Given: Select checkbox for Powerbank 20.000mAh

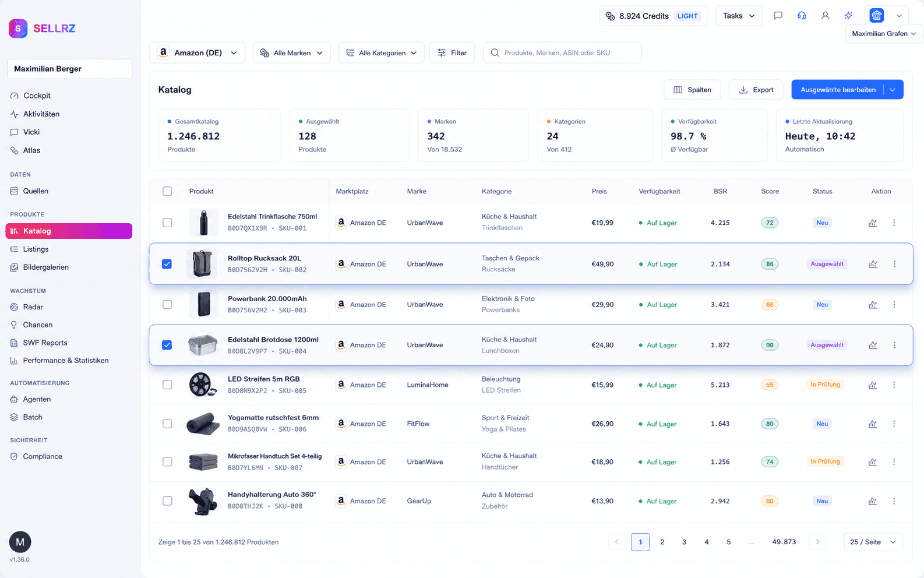Looking at the screenshot, I should [167, 305].
